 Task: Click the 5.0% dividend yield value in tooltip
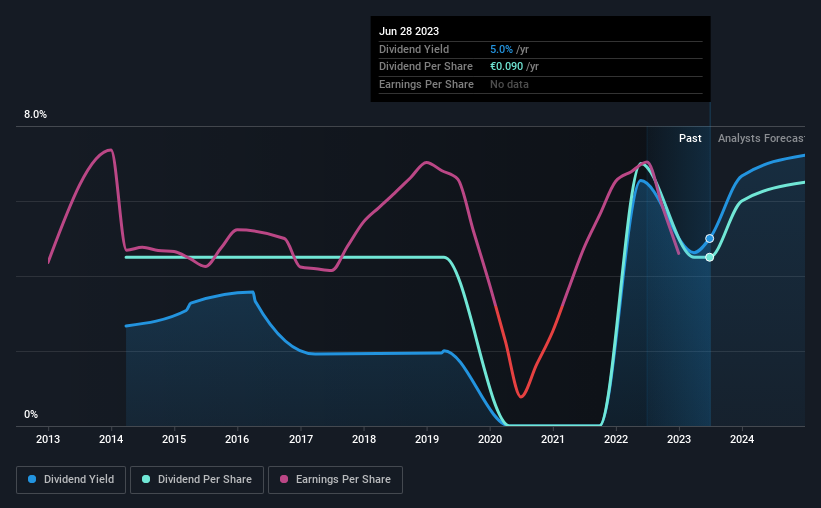[501, 49]
